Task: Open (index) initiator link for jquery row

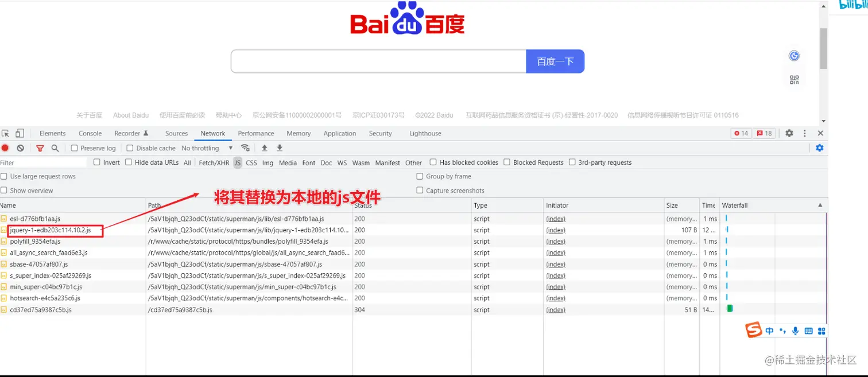Action: point(556,230)
